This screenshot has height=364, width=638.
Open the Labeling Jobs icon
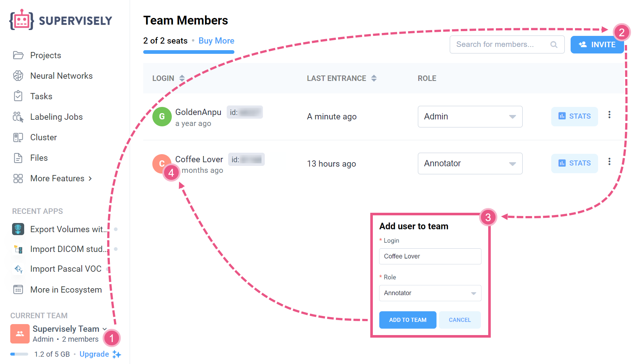coord(18,117)
